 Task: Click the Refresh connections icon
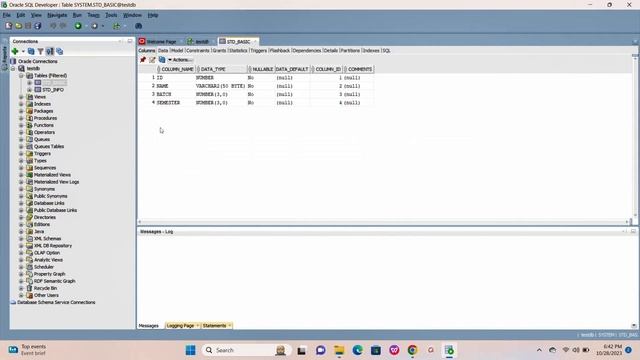[x=31, y=51]
